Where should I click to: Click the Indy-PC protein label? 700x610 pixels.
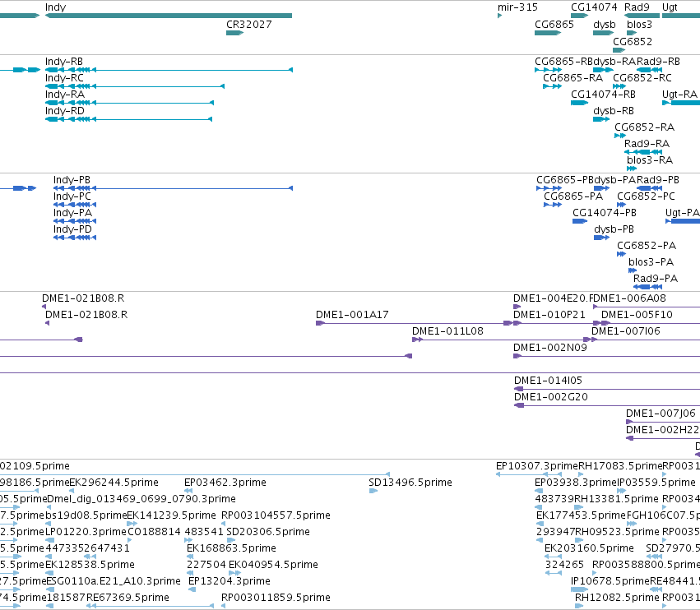[x=72, y=196]
